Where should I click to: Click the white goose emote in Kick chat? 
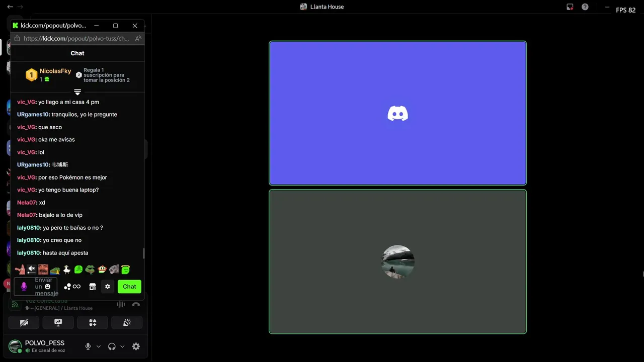[x=66, y=269]
